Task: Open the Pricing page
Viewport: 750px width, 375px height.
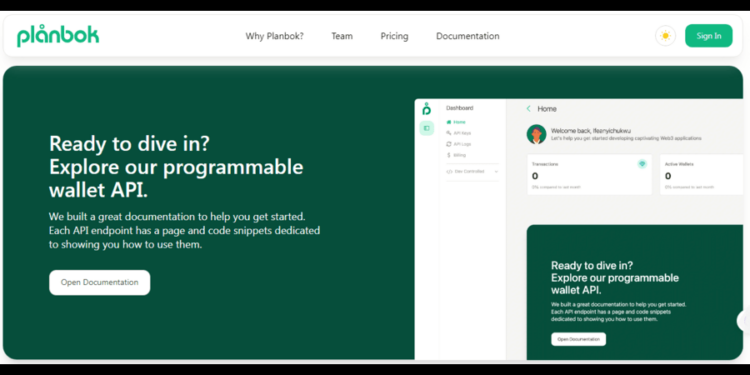Action: click(x=394, y=36)
